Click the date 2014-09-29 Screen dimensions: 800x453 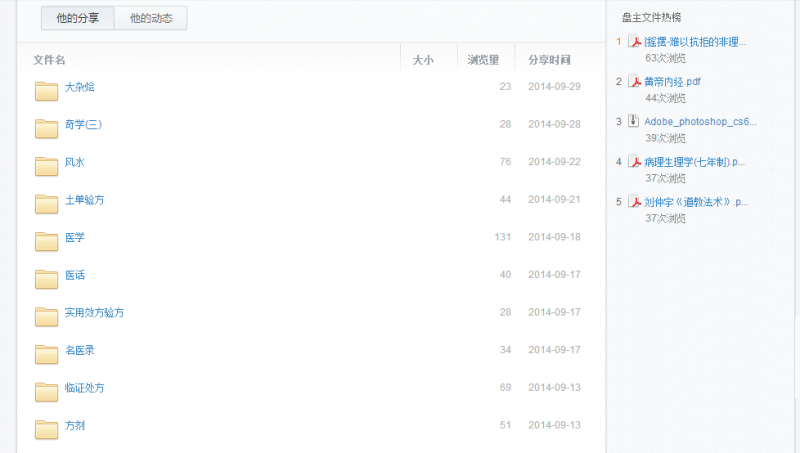[x=555, y=87]
